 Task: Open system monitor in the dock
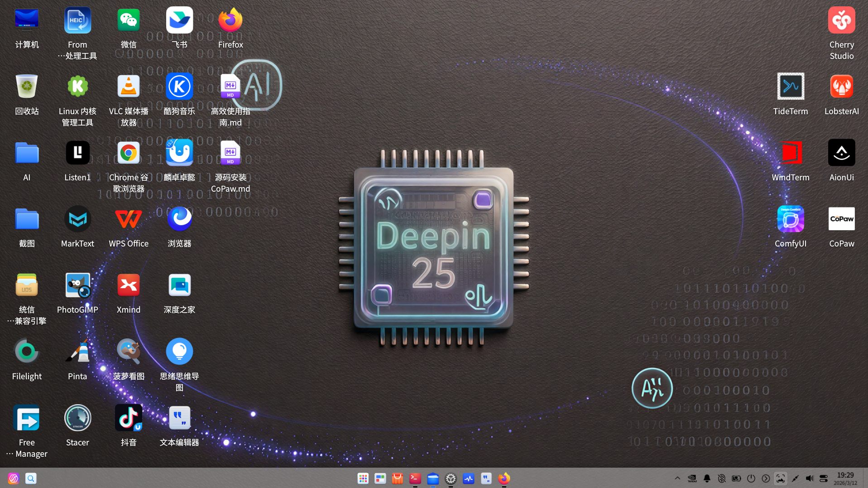click(x=468, y=478)
